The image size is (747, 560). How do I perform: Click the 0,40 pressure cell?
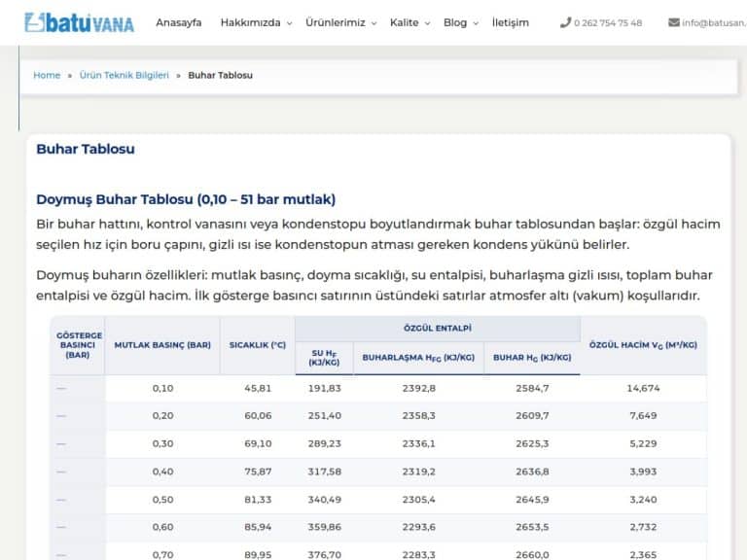(162, 472)
